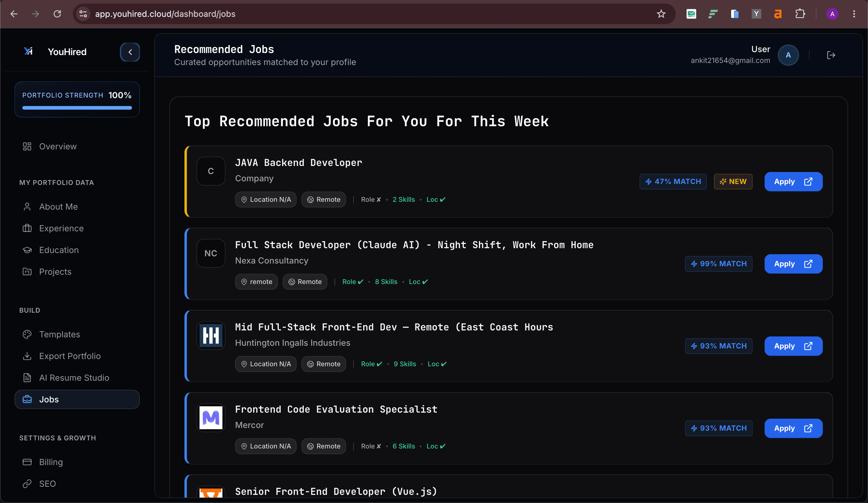Click the 99% MATCH badge

pyautogui.click(x=719, y=264)
